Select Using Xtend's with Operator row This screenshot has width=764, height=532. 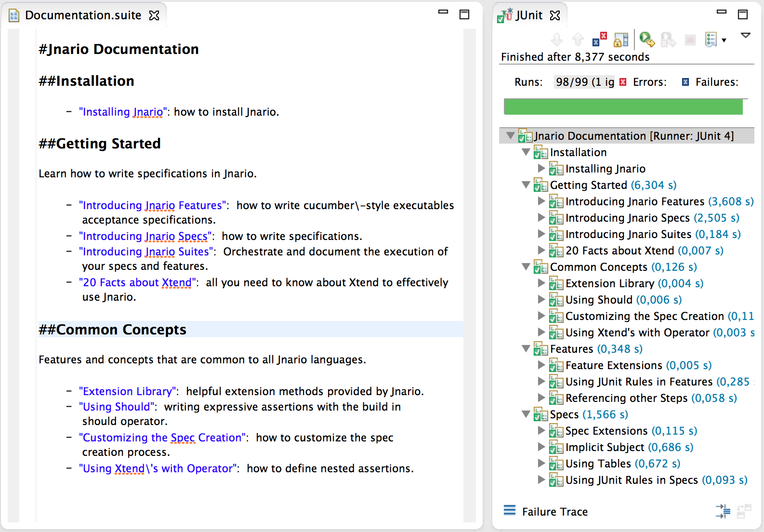pyautogui.click(x=627, y=332)
